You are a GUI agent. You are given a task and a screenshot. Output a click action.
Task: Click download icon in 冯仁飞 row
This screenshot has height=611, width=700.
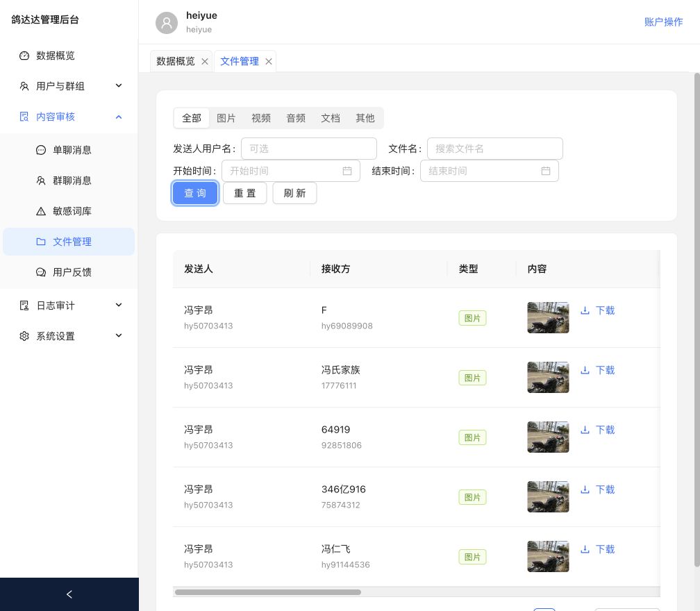[x=585, y=549]
